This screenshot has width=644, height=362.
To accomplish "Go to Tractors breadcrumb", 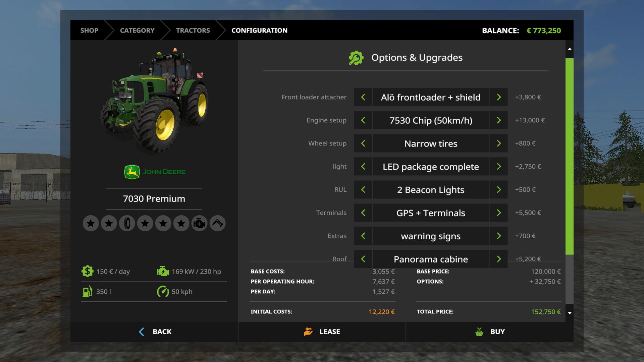I will click(x=193, y=31).
